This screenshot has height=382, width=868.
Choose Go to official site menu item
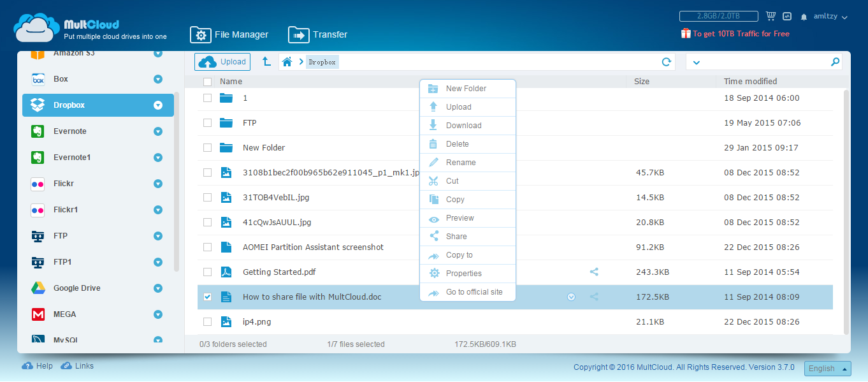(467, 292)
